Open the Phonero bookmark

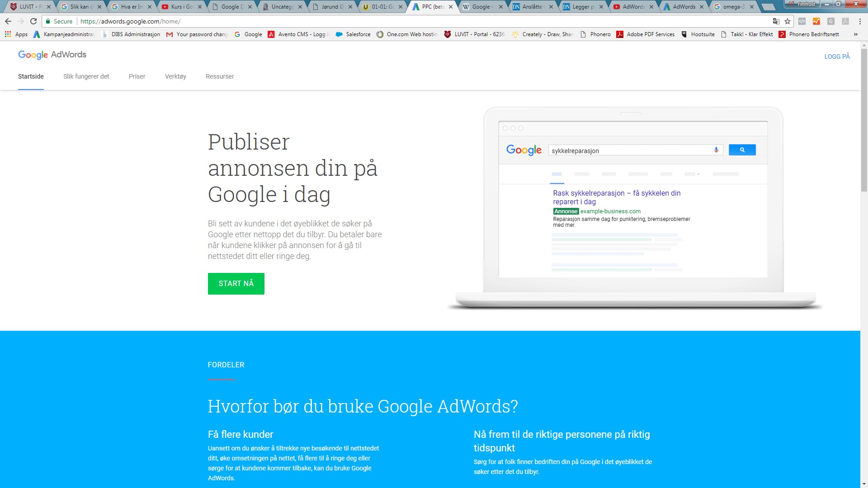click(595, 34)
